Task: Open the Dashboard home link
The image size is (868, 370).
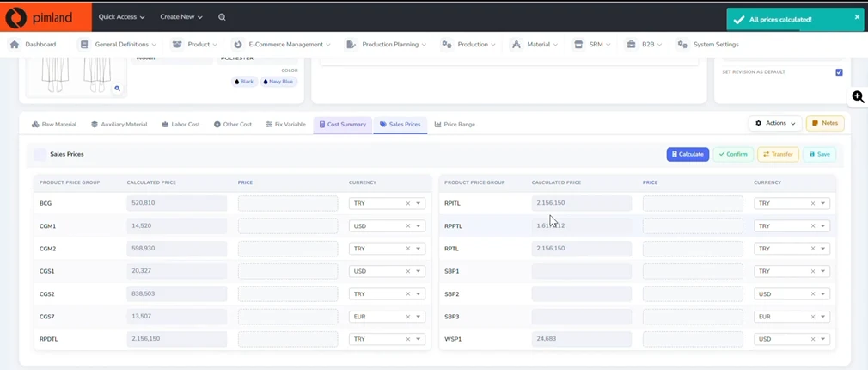Action: pyautogui.click(x=34, y=44)
